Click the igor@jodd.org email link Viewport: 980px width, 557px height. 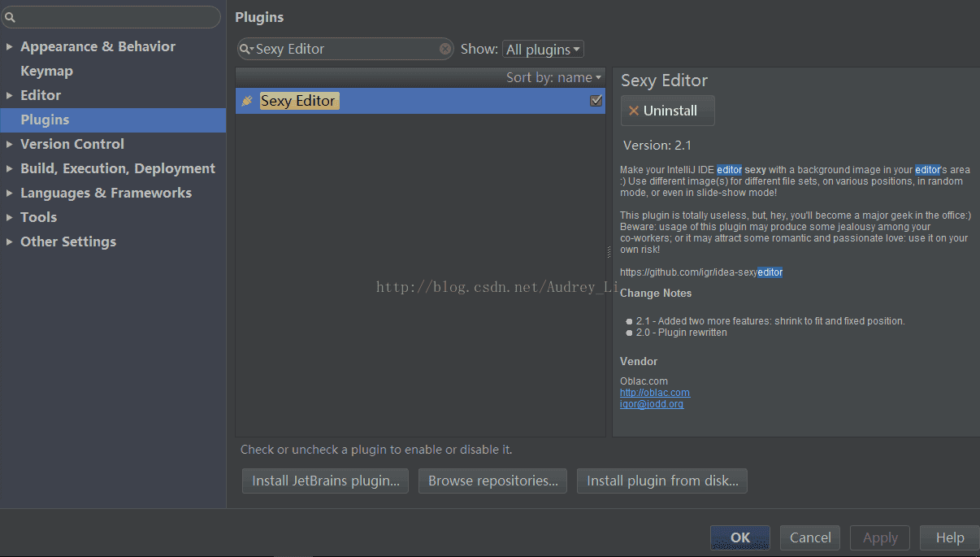[x=652, y=404]
